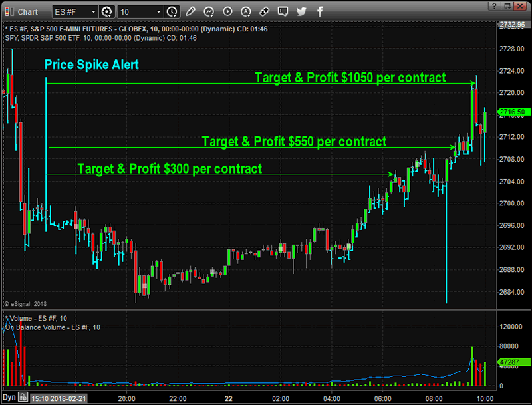Click the 120000 volume axis label
This screenshot has height=405, width=532.
click(511, 327)
